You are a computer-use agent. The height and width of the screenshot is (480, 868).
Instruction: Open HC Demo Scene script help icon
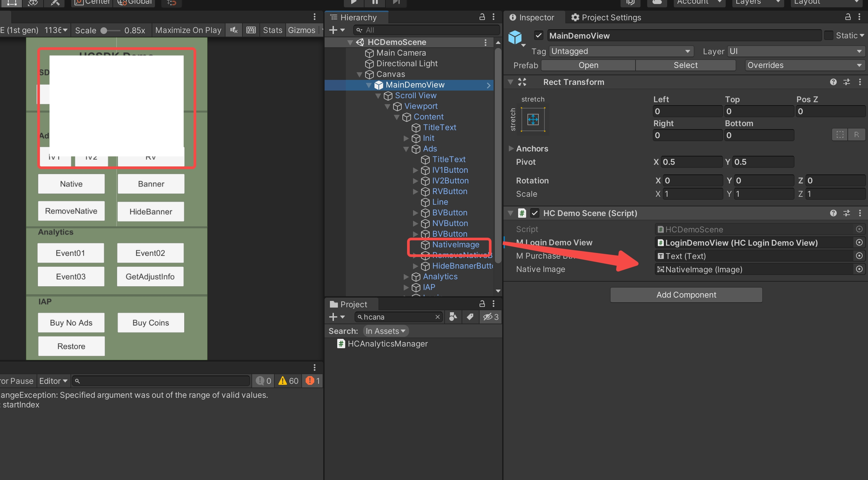click(x=833, y=213)
